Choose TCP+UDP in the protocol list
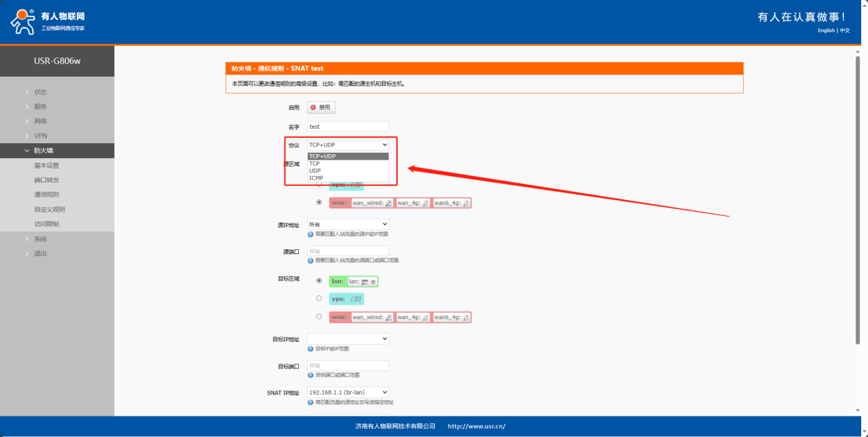Screen dimensions: 868x437 coord(348,156)
